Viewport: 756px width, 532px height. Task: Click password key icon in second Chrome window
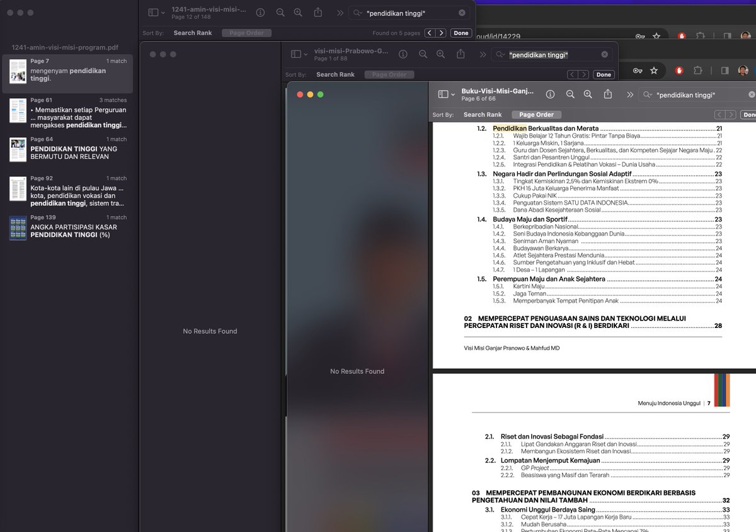pos(637,71)
